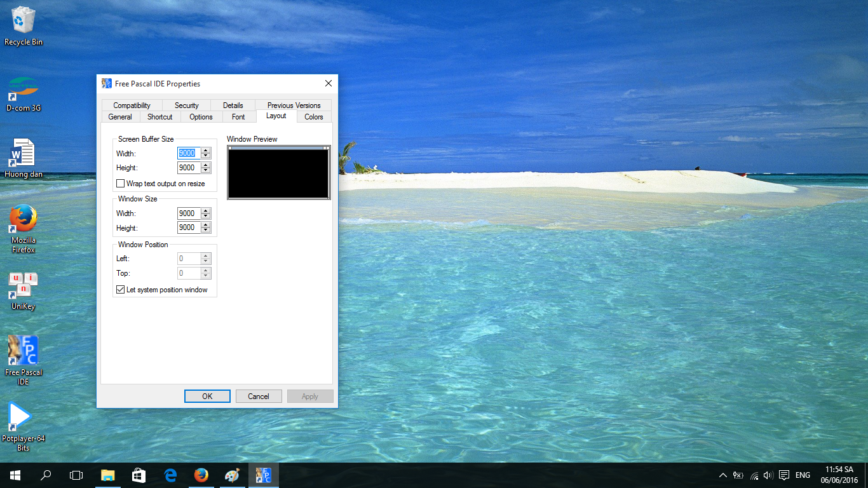Switch to the Font tab

point(238,117)
